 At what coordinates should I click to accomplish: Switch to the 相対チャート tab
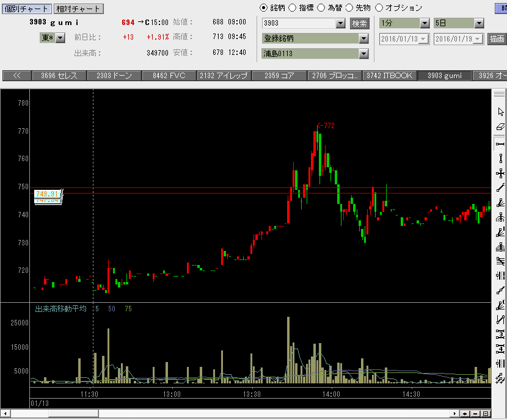pyautogui.click(x=79, y=9)
